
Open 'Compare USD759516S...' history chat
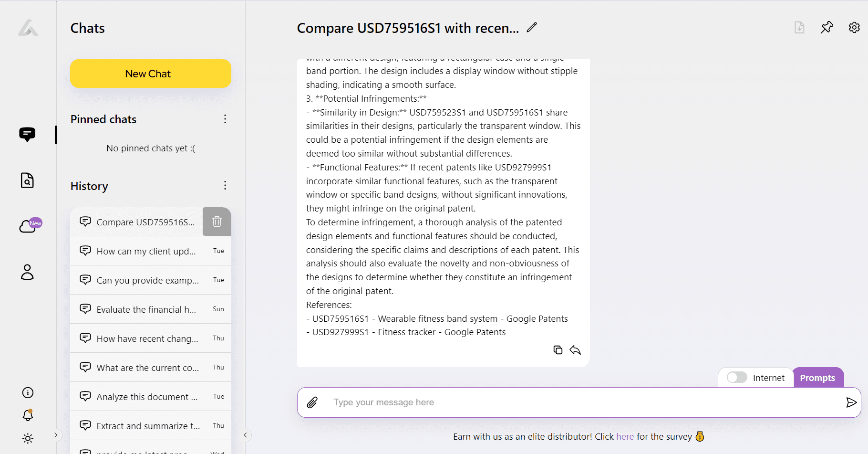[136, 222]
